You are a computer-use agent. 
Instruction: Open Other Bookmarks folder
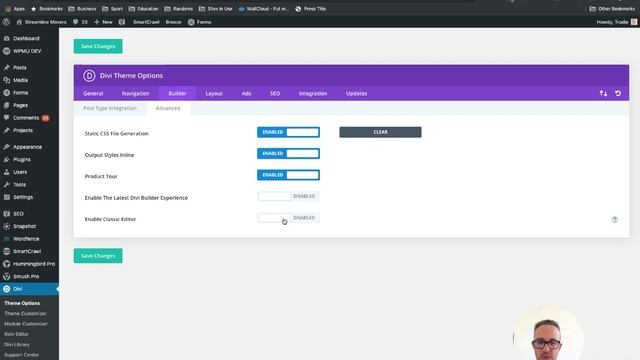612,9
